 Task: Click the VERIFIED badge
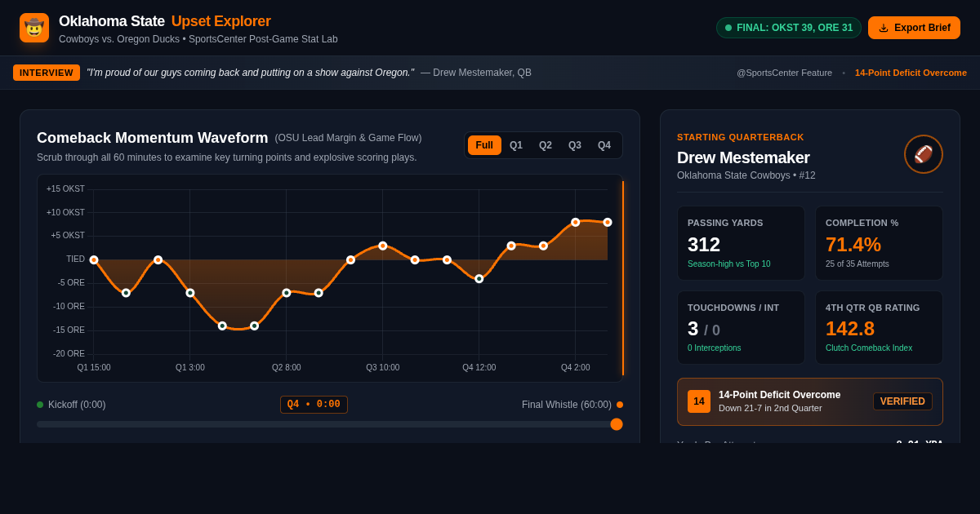point(902,401)
